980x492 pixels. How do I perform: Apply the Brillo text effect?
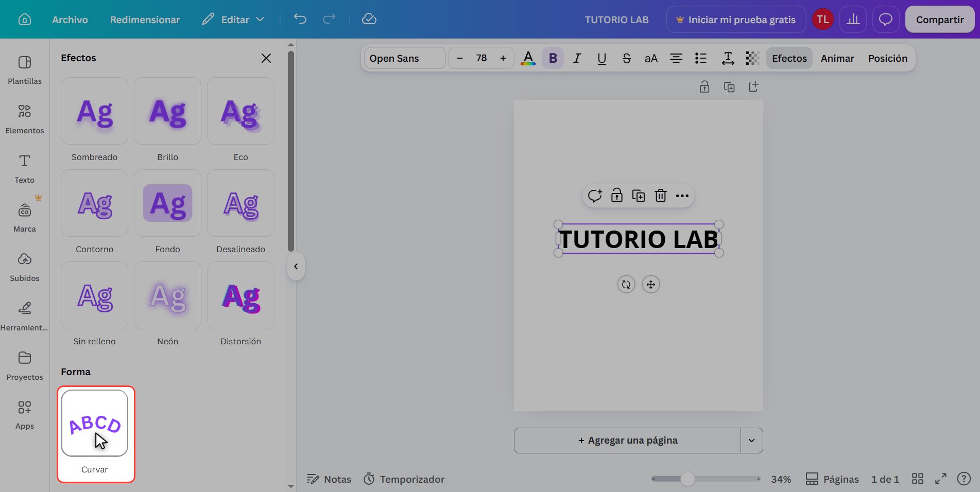[167, 111]
